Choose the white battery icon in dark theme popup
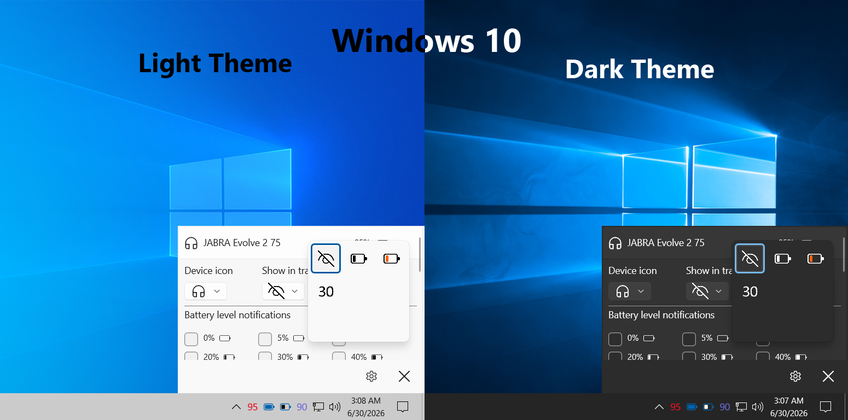This screenshot has height=420, width=848. pos(782,259)
